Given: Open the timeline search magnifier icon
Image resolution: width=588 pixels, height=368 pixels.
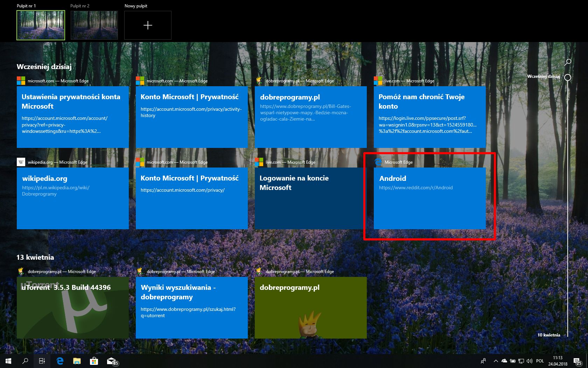Looking at the screenshot, I should point(568,62).
